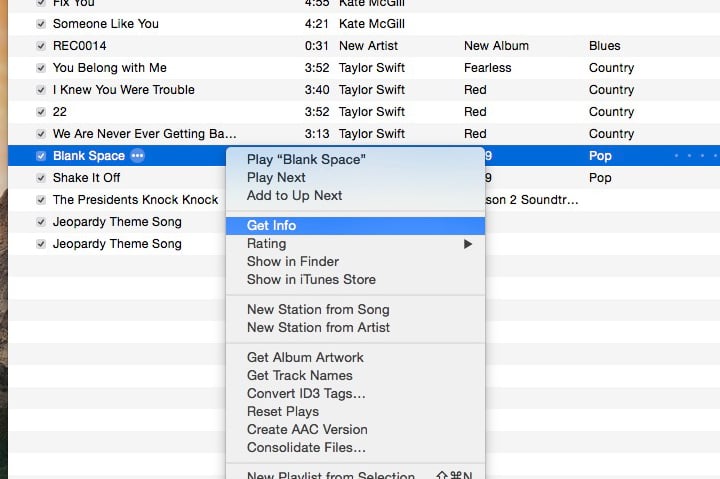Click the New Album cell for REC0014
Viewport: 720px width, 479px height.
(496, 46)
